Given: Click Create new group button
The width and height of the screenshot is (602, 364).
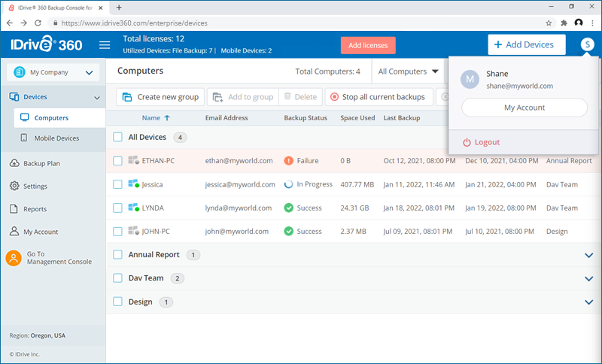Looking at the screenshot, I should point(160,97).
